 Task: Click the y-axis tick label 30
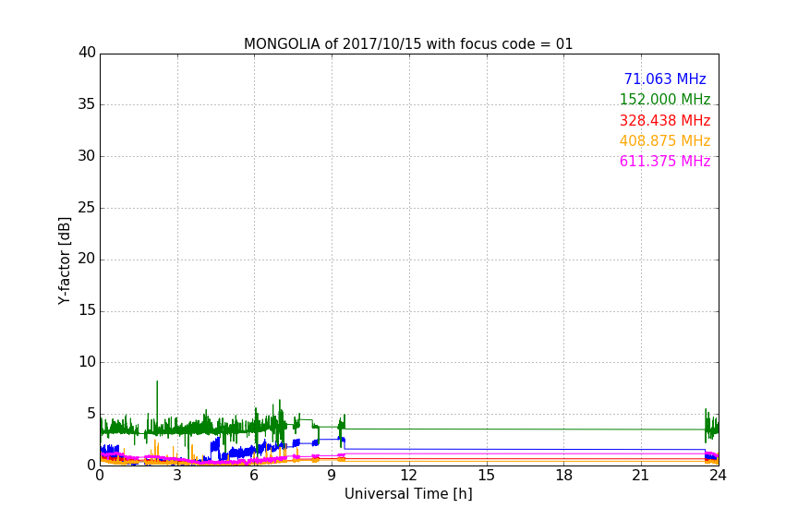pyautogui.click(x=87, y=156)
